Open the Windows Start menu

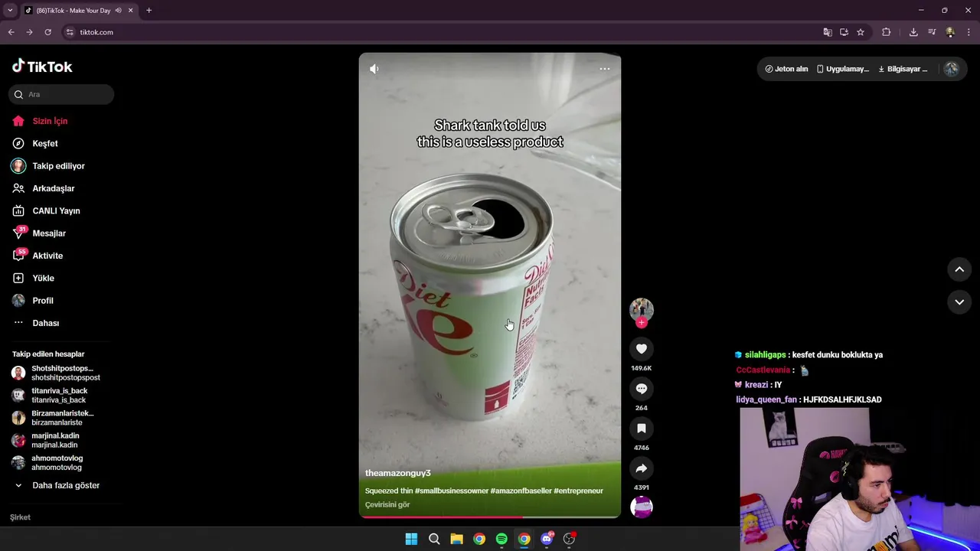(x=411, y=539)
